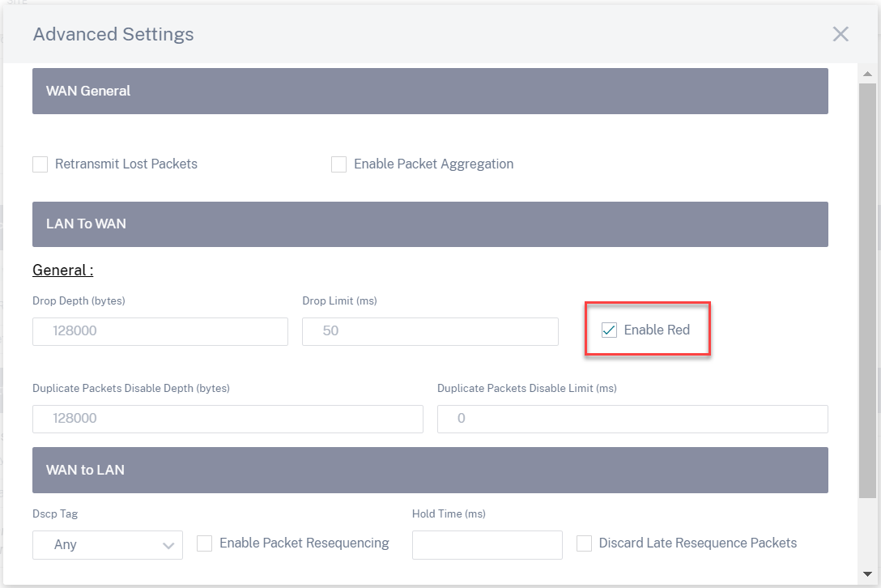
Task: Enable Retransmit Lost Packets checkbox
Action: pos(40,164)
